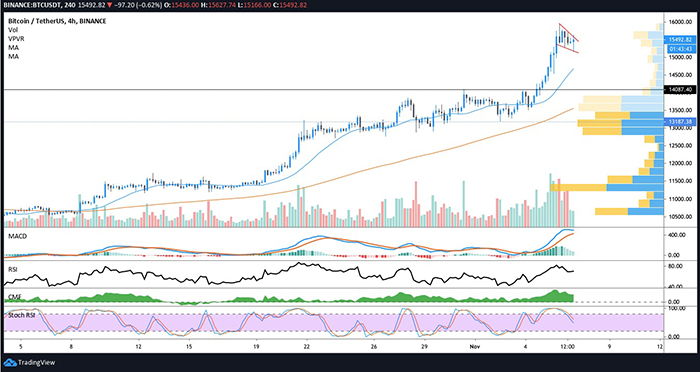Viewport: 700px width, 372px height.
Task: Click the 10500.00 price axis label
Action: click(x=680, y=217)
